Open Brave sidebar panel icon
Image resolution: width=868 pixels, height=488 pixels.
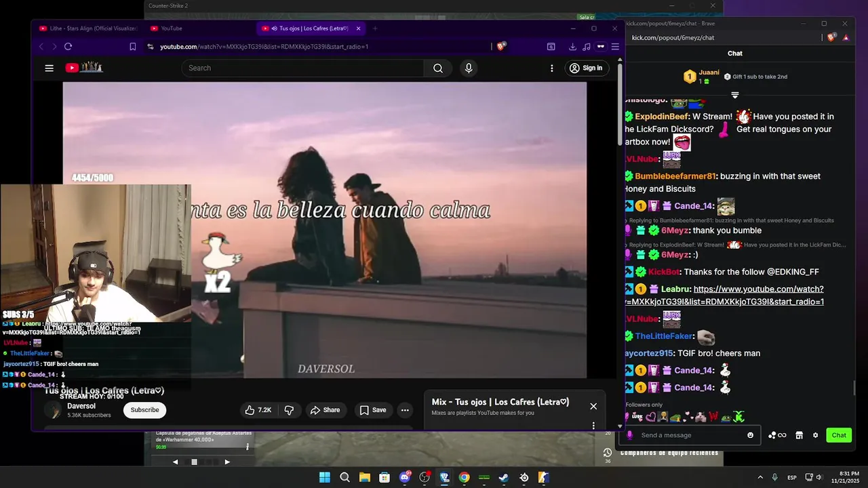click(551, 47)
